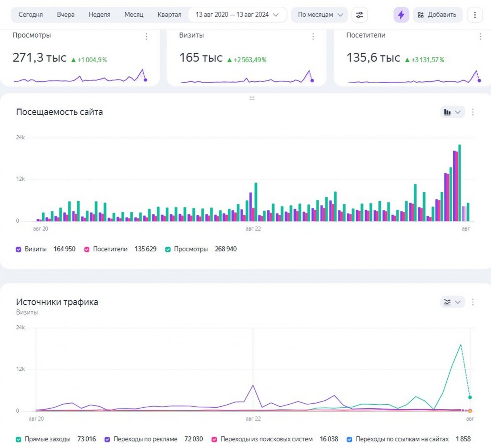Viewport: 491px width, 448px height.
Task: Click the purple lightning bolt icon
Action: [x=401, y=15]
